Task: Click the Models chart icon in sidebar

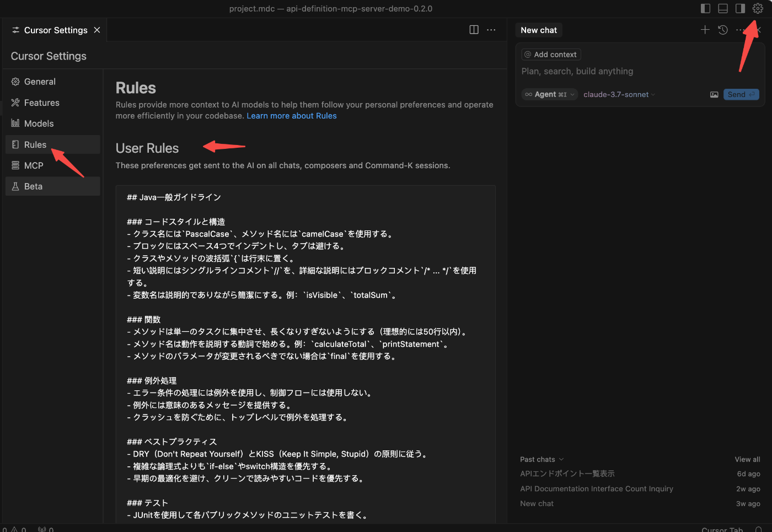Action: point(15,123)
